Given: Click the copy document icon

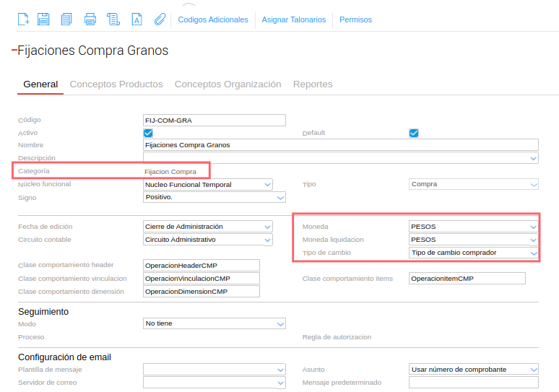Looking at the screenshot, I should click(66, 19).
